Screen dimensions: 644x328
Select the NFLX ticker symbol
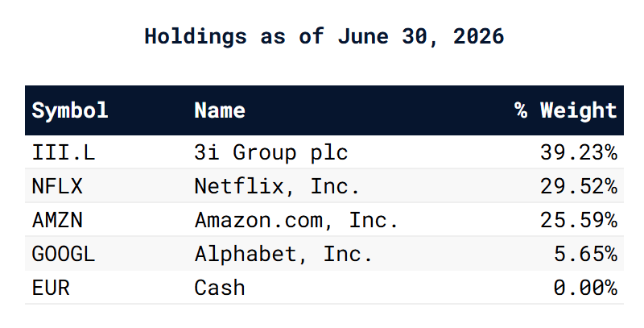point(57,186)
